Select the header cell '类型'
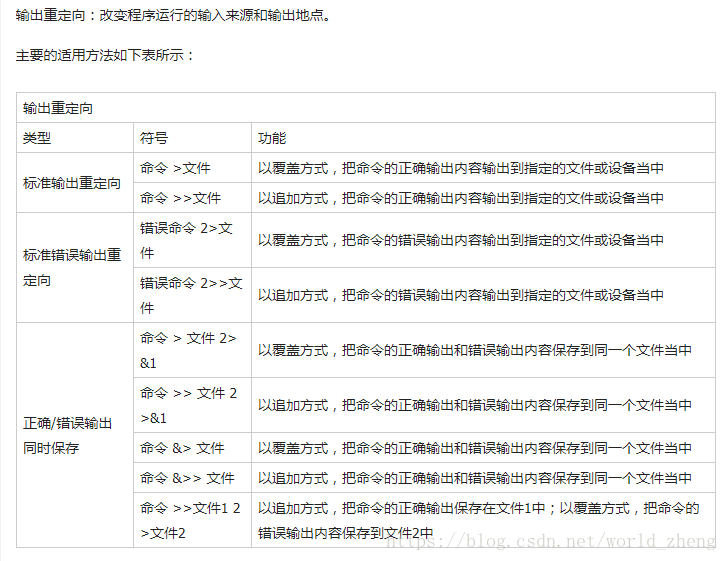Screen dimensions: 727x561 tap(75, 138)
